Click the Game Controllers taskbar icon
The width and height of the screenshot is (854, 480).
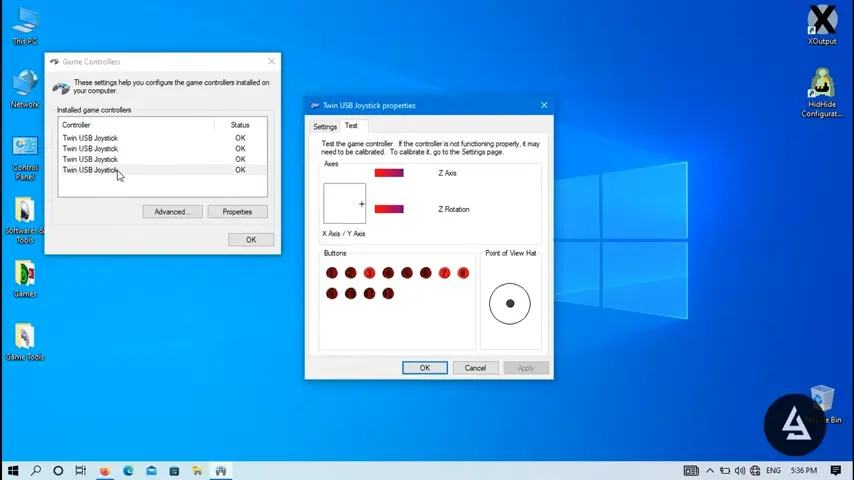(221, 470)
